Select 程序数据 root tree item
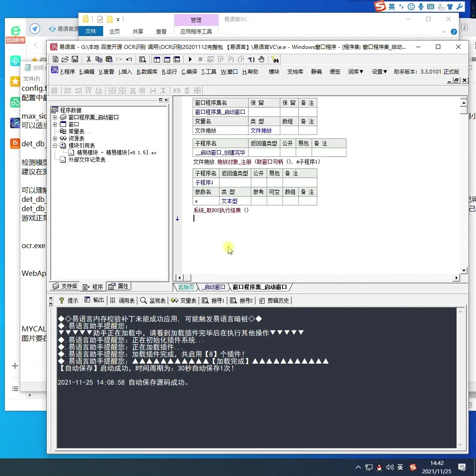Screen dimensions: 476x476 coord(71,110)
